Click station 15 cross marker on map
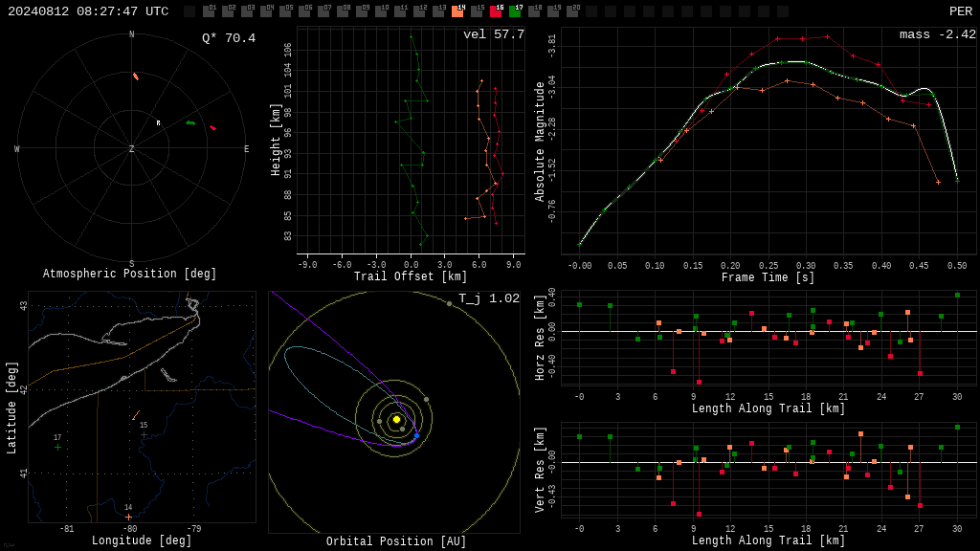This screenshot has height=551, width=980. pyautogui.click(x=144, y=434)
